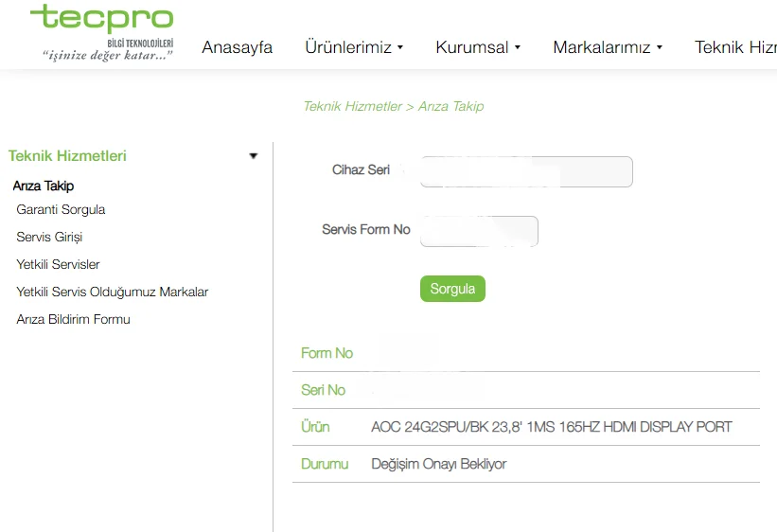This screenshot has height=532, width=777.
Task: Click the Ürün row label
Action: [315, 427]
